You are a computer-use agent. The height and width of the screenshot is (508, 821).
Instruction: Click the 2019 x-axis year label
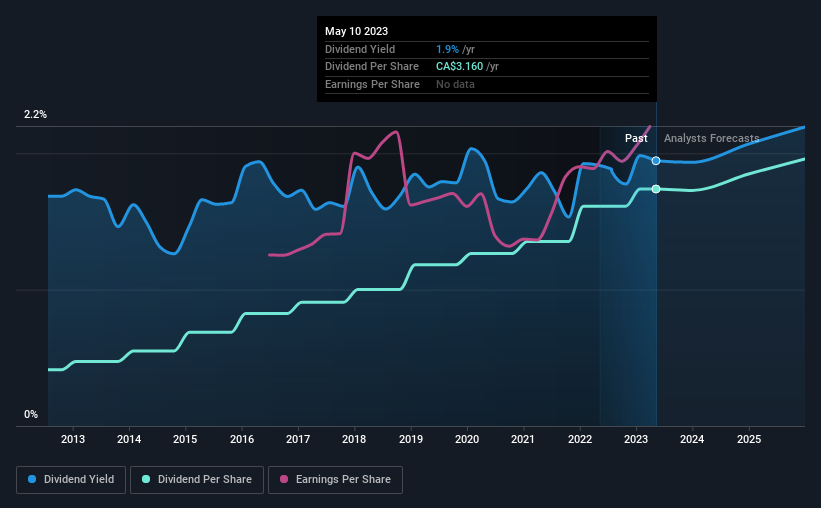point(411,439)
